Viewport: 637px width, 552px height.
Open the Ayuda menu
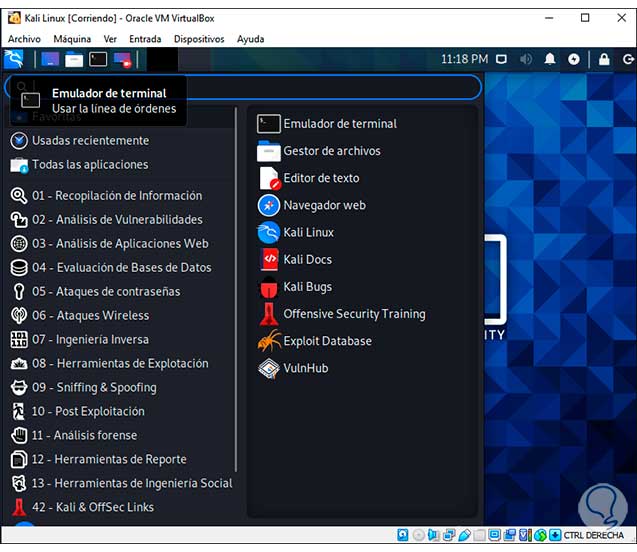(251, 39)
